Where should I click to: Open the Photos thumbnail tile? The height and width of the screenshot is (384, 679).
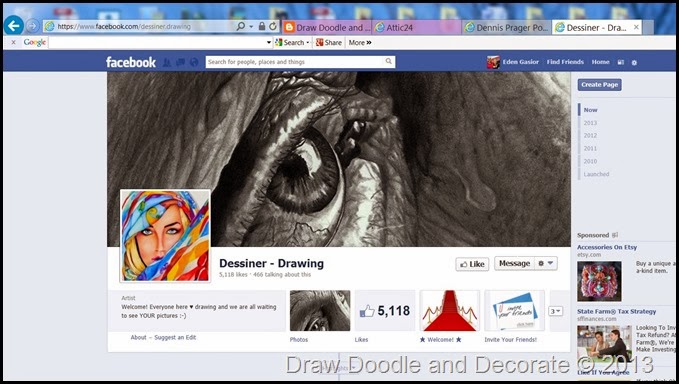pyautogui.click(x=320, y=310)
